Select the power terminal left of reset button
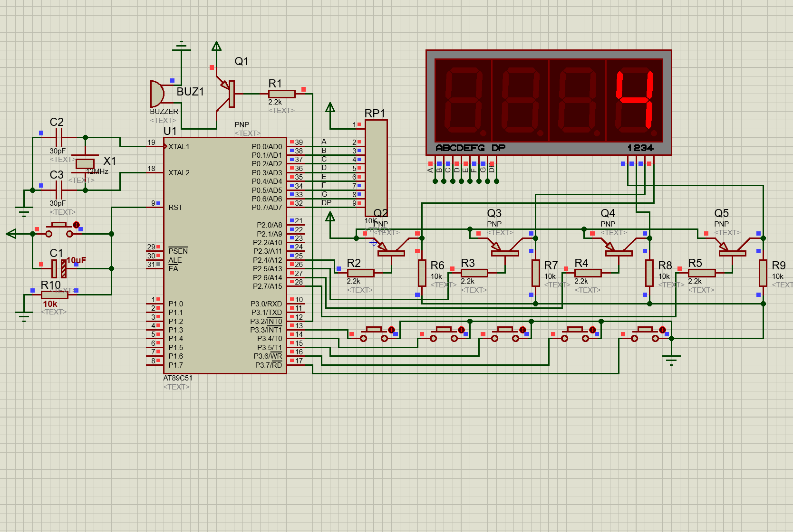This screenshot has width=793, height=532. click(x=11, y=234)
